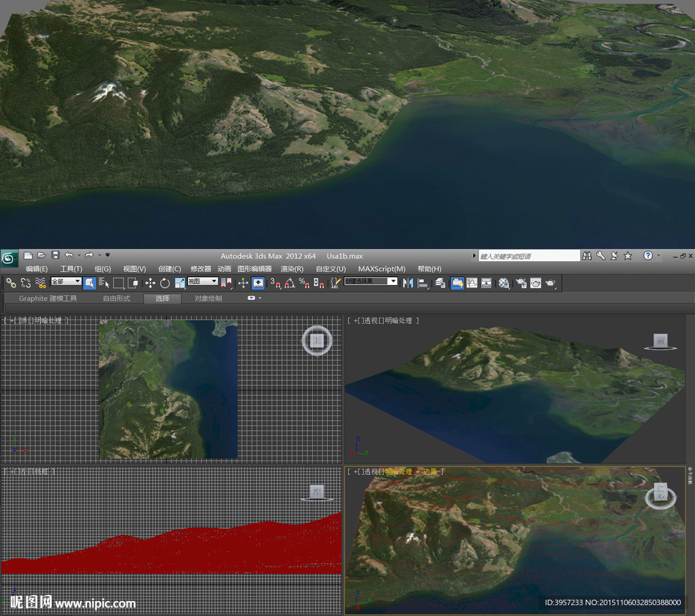695x616 pixels.
Task: Toggle the Graphite Modeling Tools ribbon button
Action: pyautogui.click(x=457, y=283)
